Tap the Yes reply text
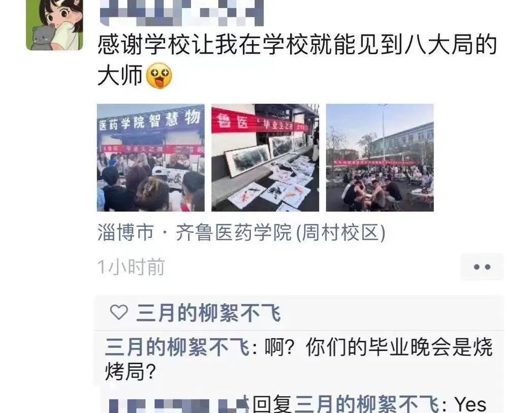The width and height of the screenshot is (532, 413). 471,404
